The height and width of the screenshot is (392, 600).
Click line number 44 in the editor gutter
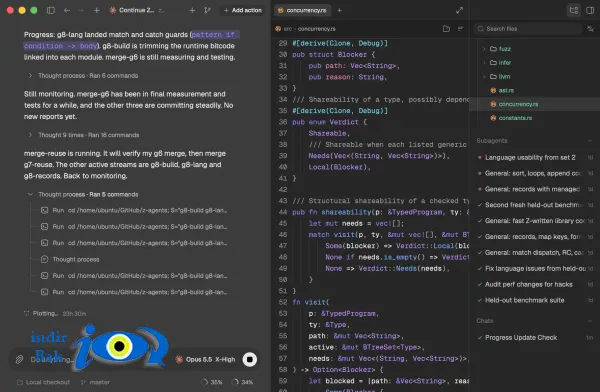[x=283, y=212]
